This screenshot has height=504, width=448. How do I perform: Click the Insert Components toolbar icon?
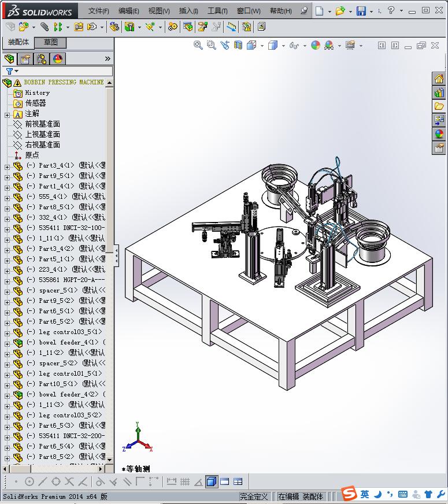pyautogui.click(x=24, y=27)
